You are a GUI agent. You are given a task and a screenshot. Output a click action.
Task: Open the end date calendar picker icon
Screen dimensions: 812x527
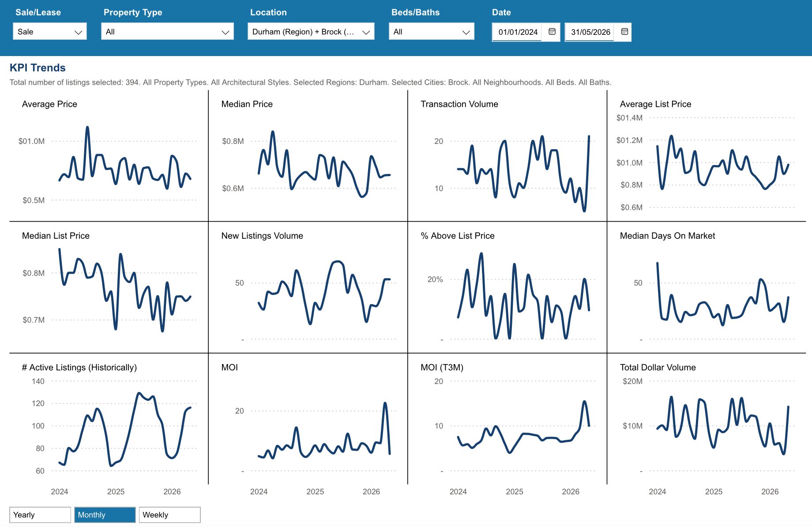tap(624, 32)
